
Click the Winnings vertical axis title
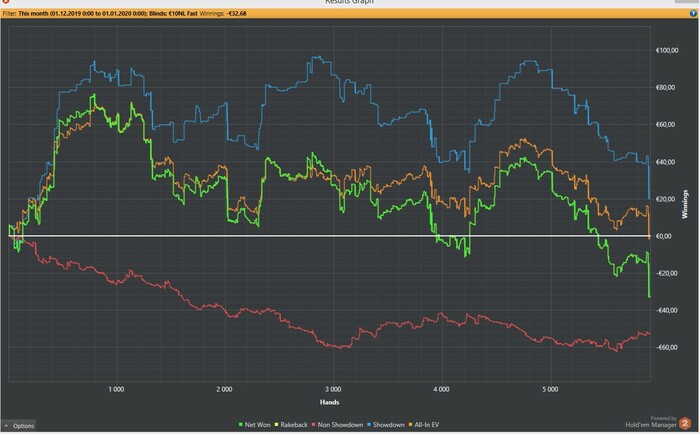pos(685,204)
